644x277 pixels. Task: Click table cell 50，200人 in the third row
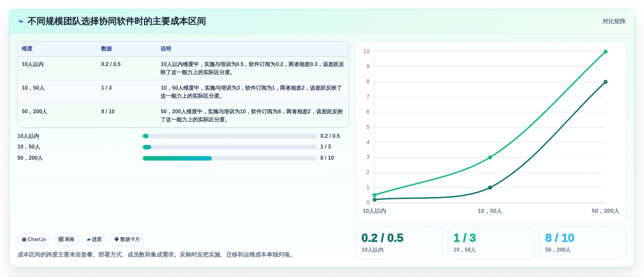point(34,112)
